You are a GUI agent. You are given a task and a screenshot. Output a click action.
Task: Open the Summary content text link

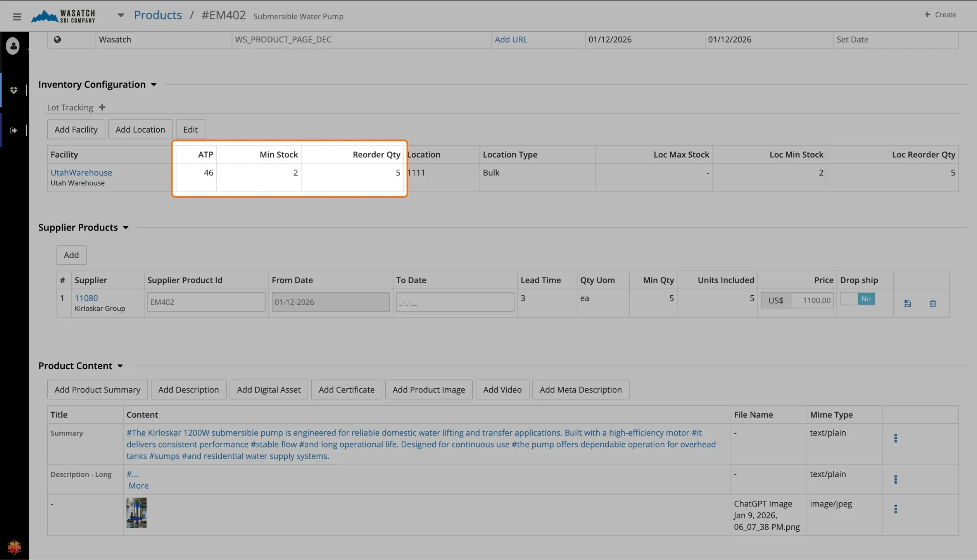(421, 445)
